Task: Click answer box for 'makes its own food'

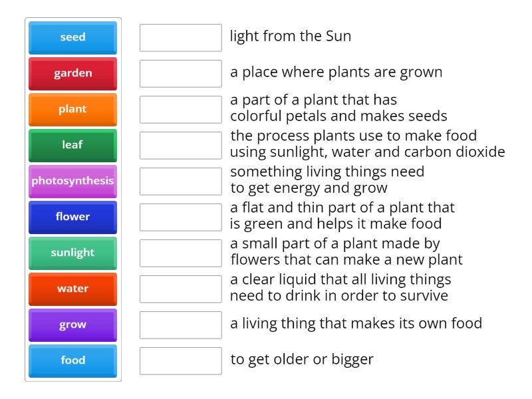Action: 180,325
